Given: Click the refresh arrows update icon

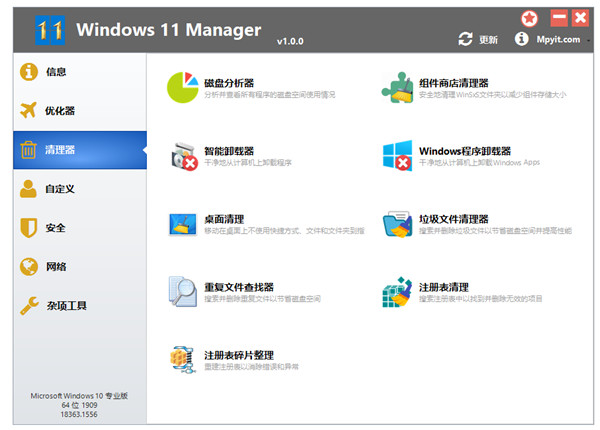Looking at the screenshot, I should [465, 39].
